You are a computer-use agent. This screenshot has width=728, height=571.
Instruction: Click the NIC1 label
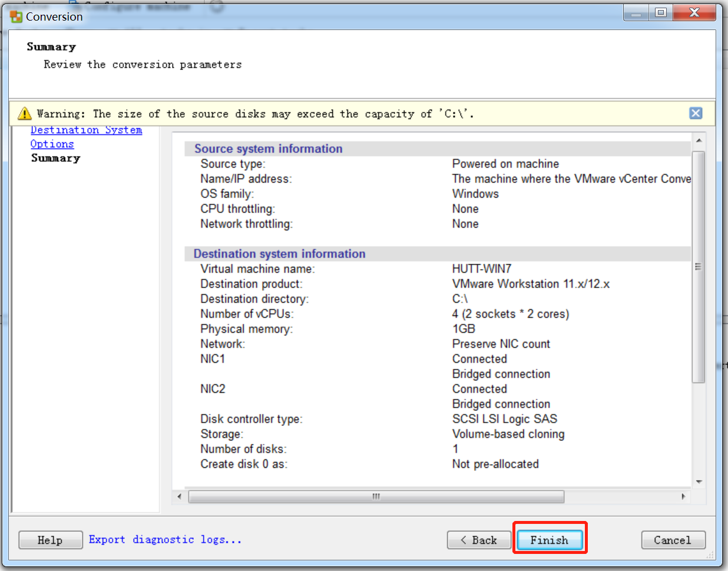pos(213,358)
